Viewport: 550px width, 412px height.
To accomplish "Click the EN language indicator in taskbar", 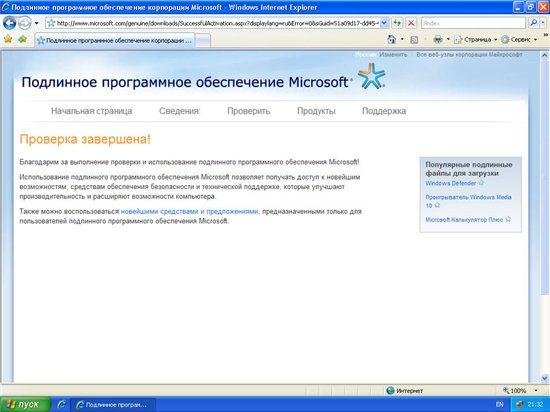I will tap(499, 405).
